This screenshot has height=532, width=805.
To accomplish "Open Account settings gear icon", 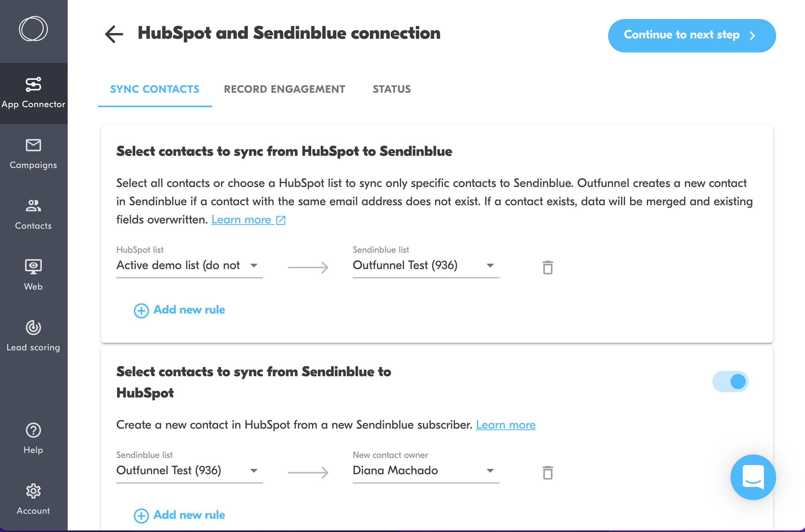I will [33, 491].
